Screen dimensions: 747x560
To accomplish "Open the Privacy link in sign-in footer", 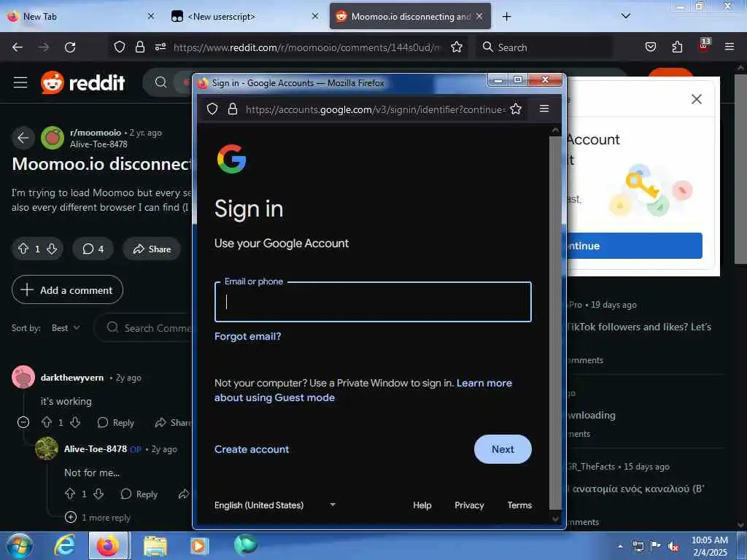I will tap(469, 505).
